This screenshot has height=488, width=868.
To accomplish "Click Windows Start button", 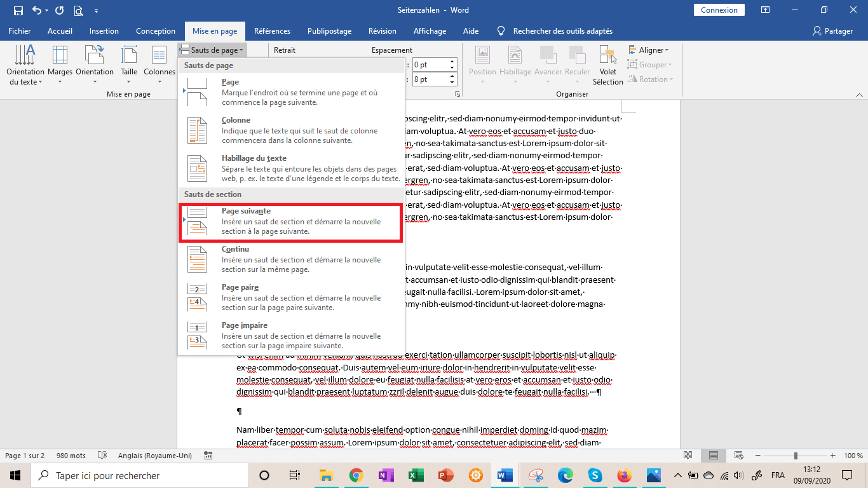I will click(15, 475).
